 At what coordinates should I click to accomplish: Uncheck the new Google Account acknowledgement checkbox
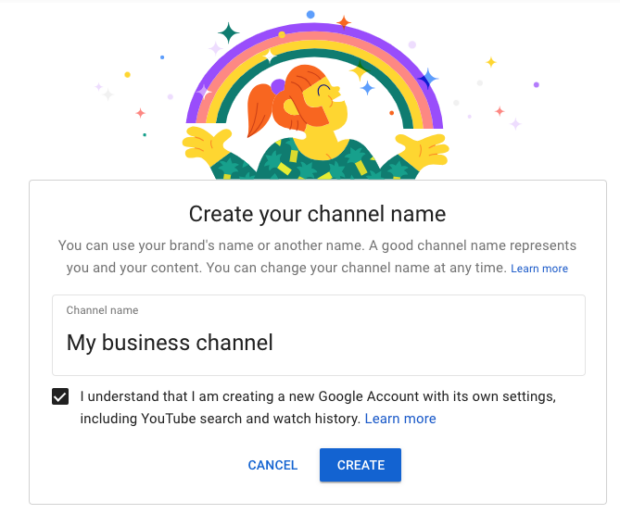pos(60,396)
